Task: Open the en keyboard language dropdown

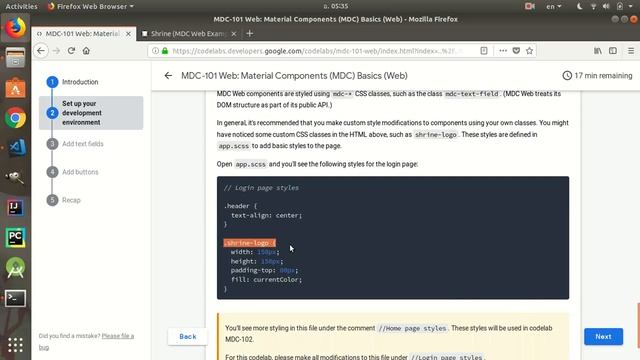Action: [x=553, y=6]
